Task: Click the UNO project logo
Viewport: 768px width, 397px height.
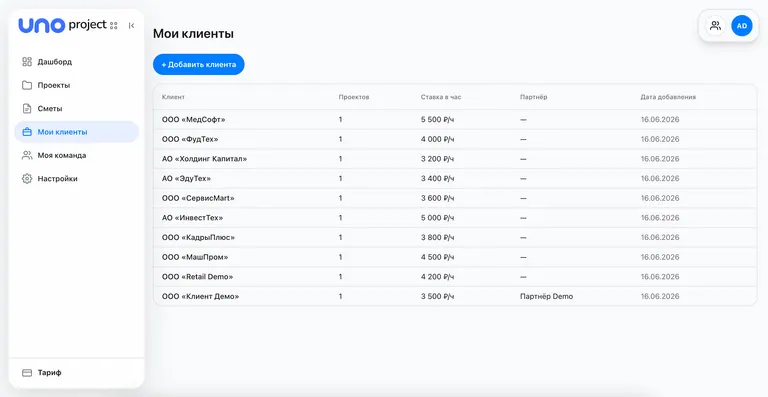Action: [x=62, y=25]
